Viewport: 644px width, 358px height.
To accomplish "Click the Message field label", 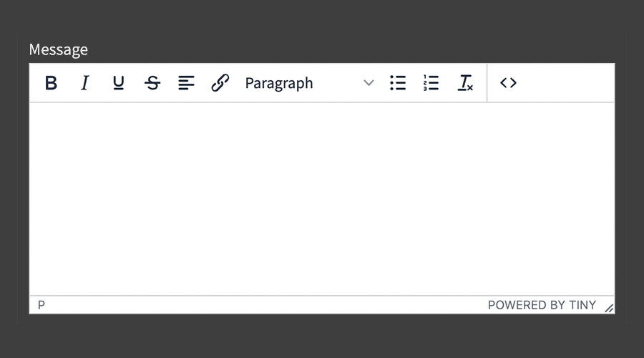I will [59, 49].
